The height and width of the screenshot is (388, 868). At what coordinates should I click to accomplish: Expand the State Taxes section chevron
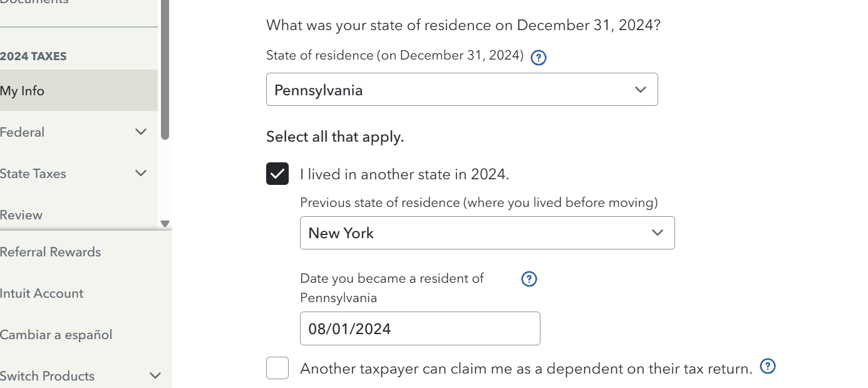[141, 173]
